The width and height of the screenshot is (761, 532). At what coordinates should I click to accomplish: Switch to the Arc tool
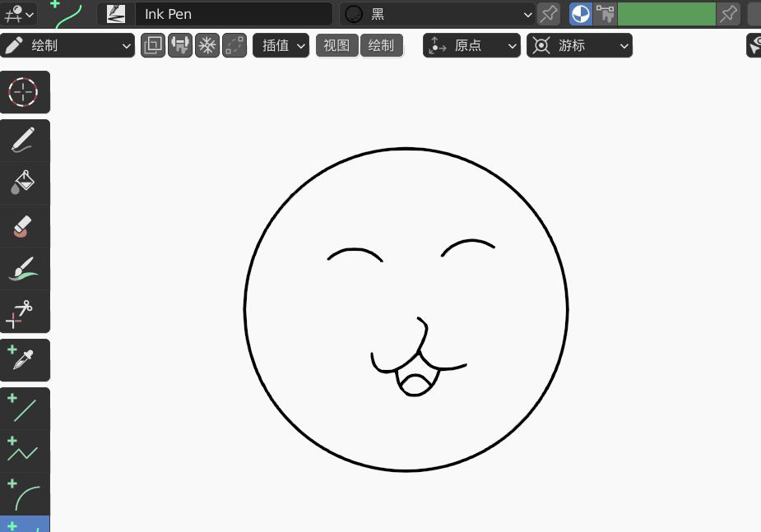coord(25,494)
